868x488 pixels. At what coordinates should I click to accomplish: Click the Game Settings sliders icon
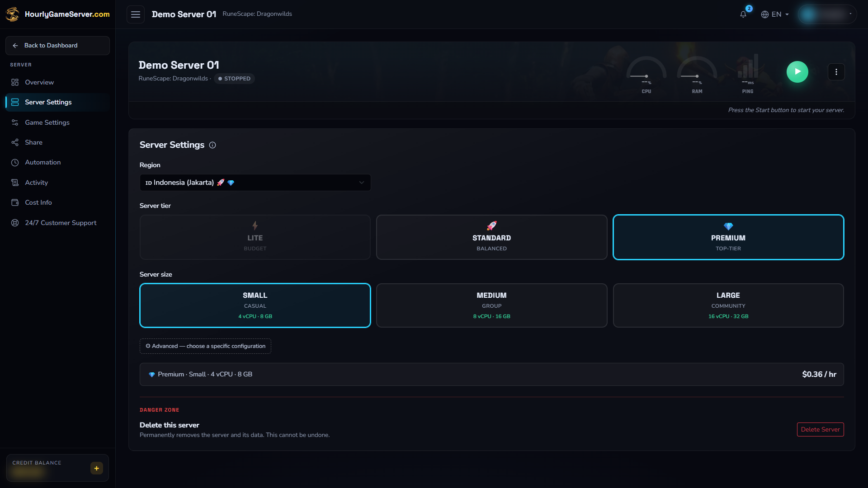pyautogui.click(x=15, y=122)
